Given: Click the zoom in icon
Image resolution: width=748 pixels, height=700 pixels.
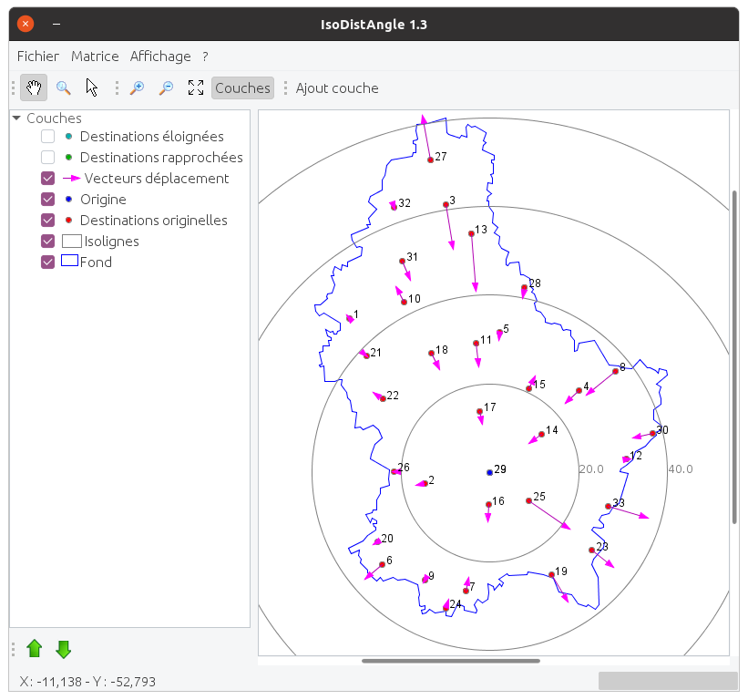Looking at the screenshot, I should [x=138, y=87].
